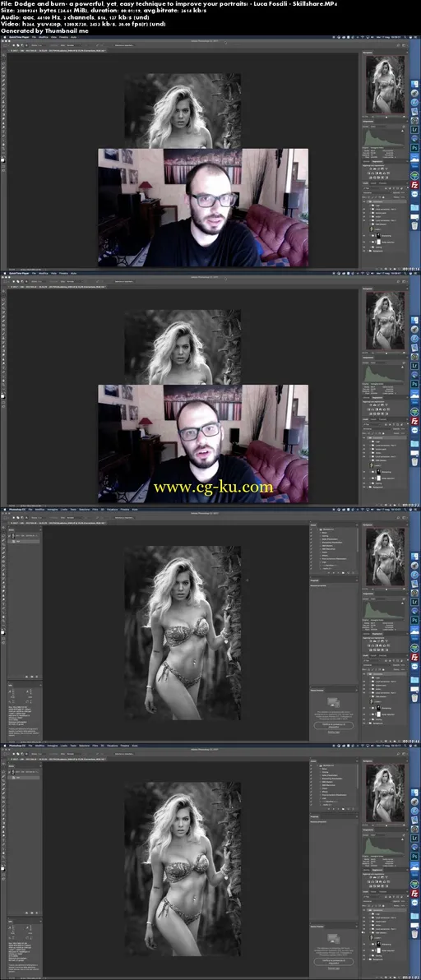Open Finder from dock in third frame

414,557
